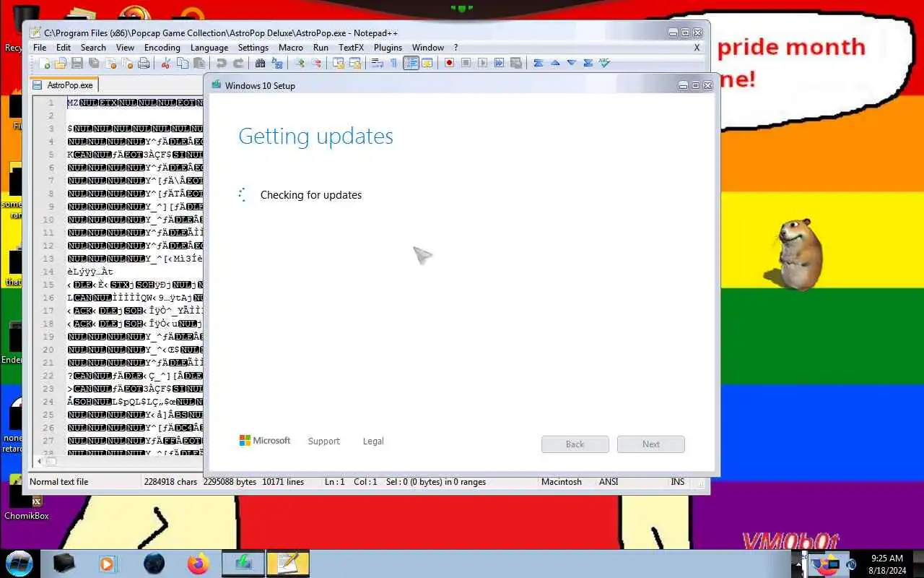This screenshot has width=924, height=578.
Task: Close the current document via toolbar
Action: (x=110, y=63)
